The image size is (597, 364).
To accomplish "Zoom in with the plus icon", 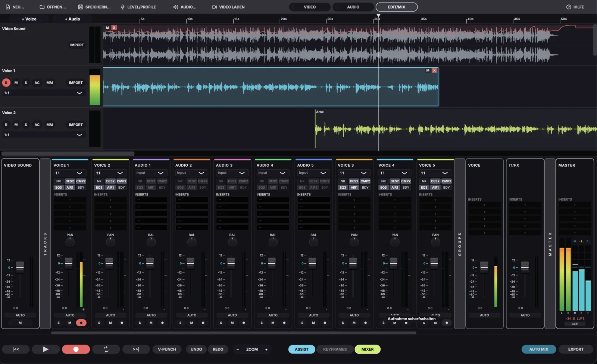I will [266, 349].
